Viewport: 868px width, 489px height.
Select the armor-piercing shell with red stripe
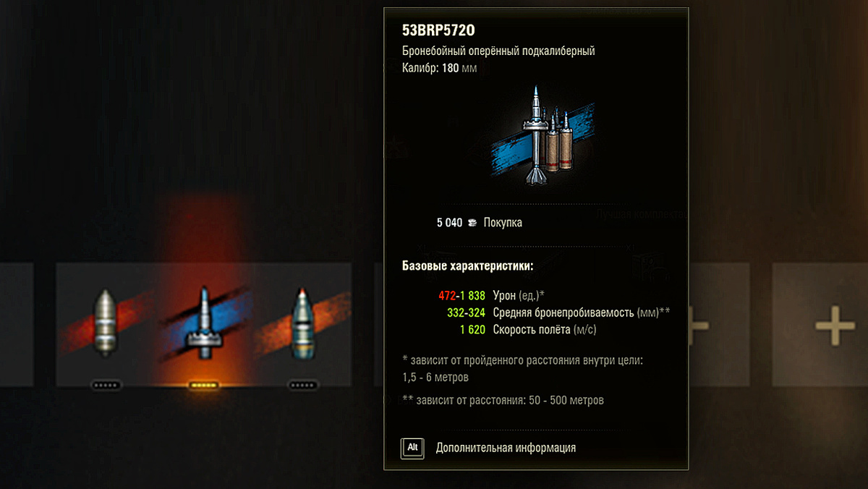(106, 323)
